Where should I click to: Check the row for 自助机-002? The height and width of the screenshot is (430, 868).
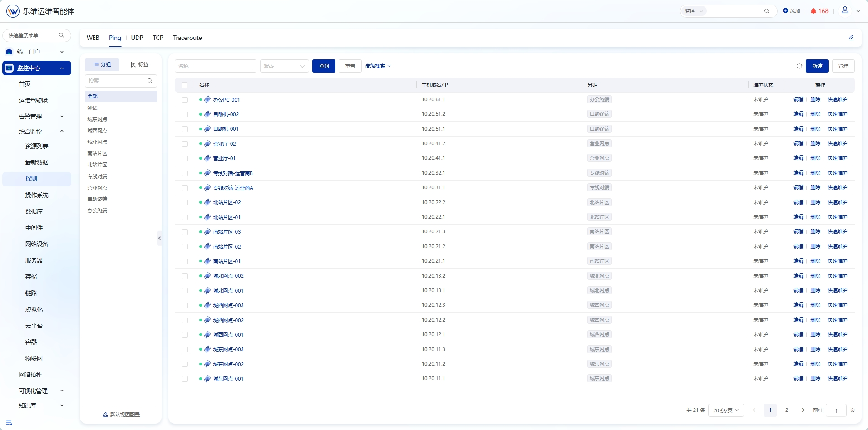pyautogui.click(x=185, y=115)
